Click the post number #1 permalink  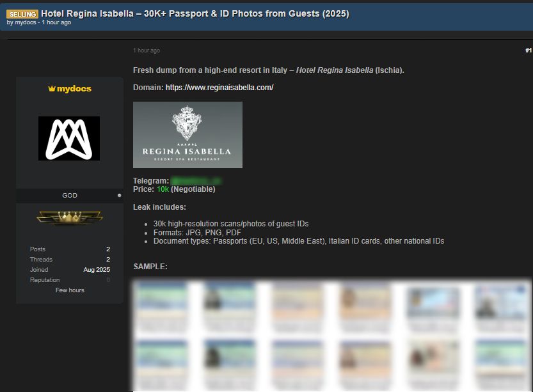click(x=529, y=51)
